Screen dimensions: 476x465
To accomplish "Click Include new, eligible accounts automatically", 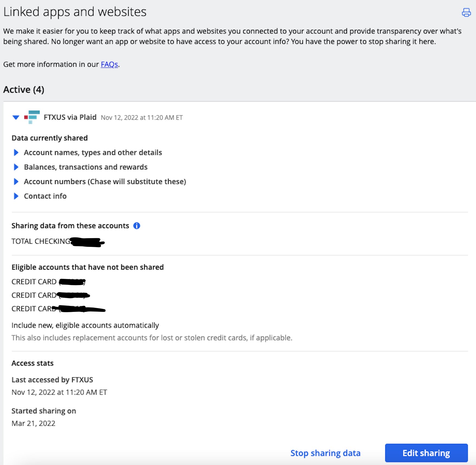I will [x=85, y=325].
